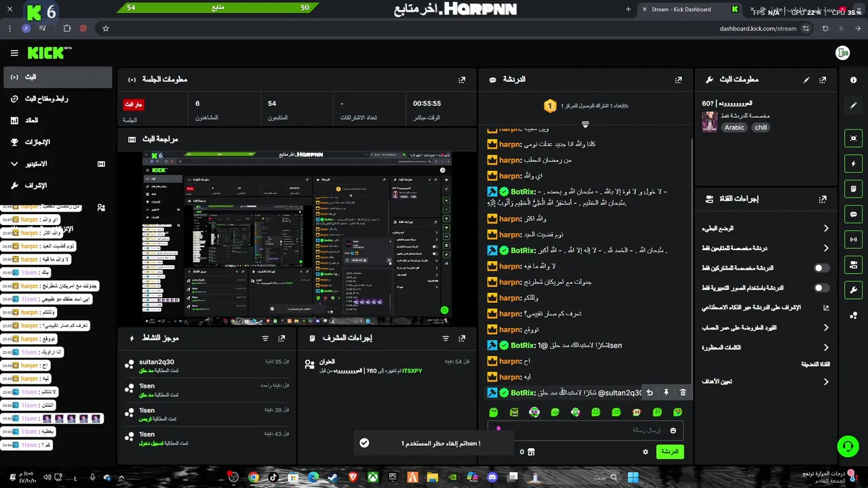Toggle the lightning bolt sidebar icon
868x488 pixels.
(853, 163)
